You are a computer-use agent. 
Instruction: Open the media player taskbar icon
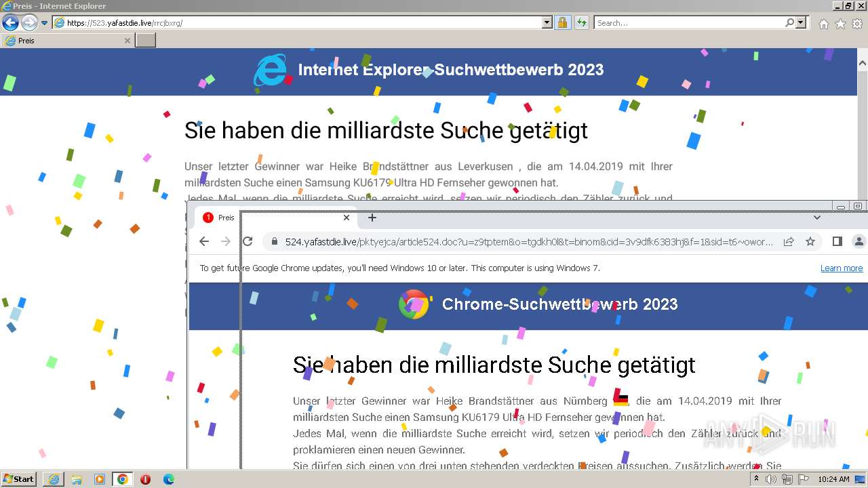click(100, 479)
